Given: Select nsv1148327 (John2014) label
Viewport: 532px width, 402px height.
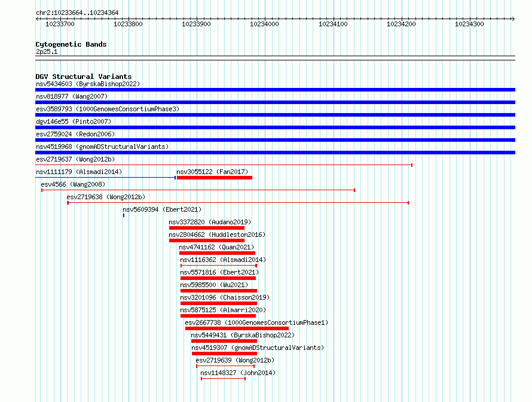Looking at the screenshot, I should click(x=238, y=373).
